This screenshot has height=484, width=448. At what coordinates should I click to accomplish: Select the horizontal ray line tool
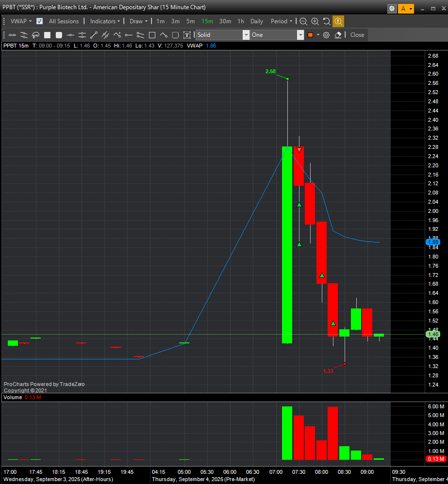tap(129, 35)
